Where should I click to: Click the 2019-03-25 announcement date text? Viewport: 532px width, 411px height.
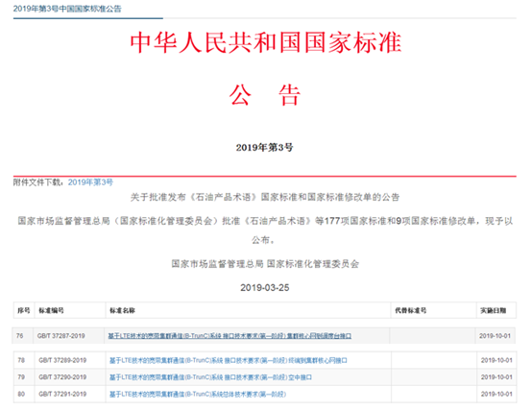[x=265, y=287]
